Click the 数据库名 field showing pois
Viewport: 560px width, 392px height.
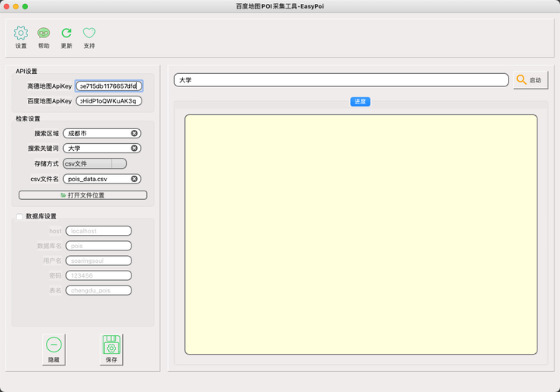[x=99, y=246]
